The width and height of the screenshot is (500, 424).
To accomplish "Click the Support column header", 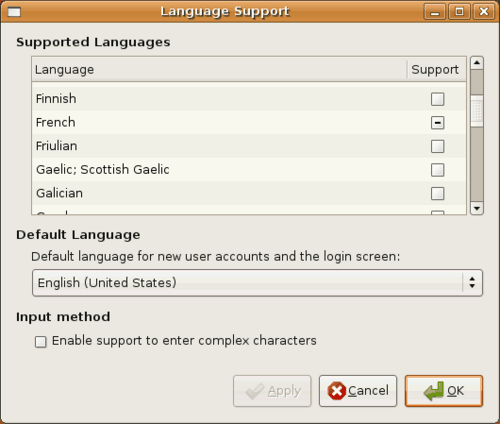I will pyautogui.click(x=436, y=69).
